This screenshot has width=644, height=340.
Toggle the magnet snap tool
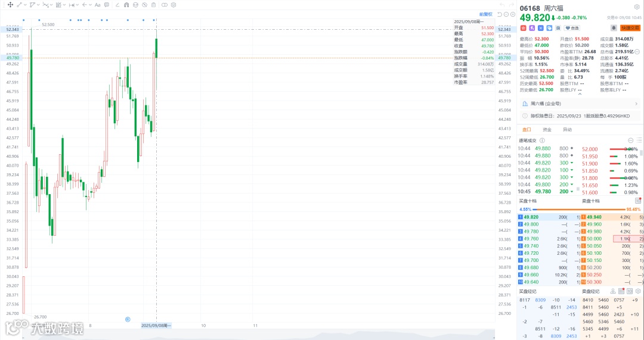[126, 5]
